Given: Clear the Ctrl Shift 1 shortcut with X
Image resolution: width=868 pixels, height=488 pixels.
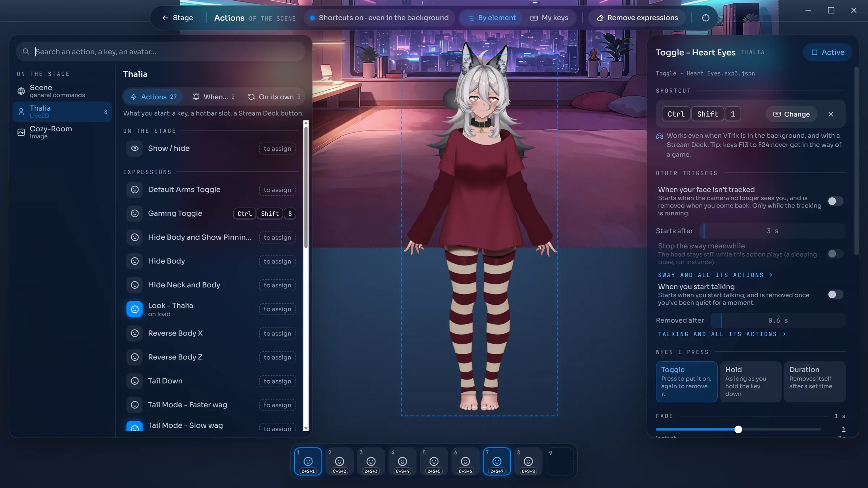Looking at the screenshot, I should point(831,114).
